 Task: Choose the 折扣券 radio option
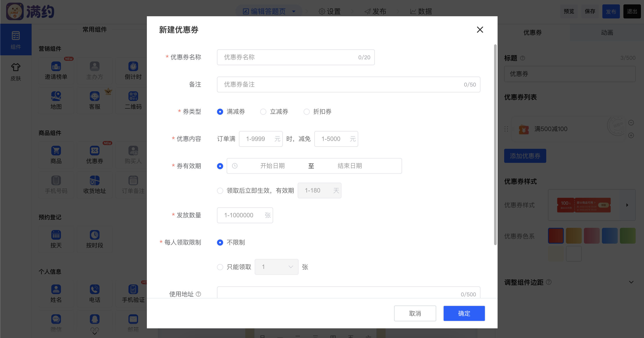(x=306, y=112)
